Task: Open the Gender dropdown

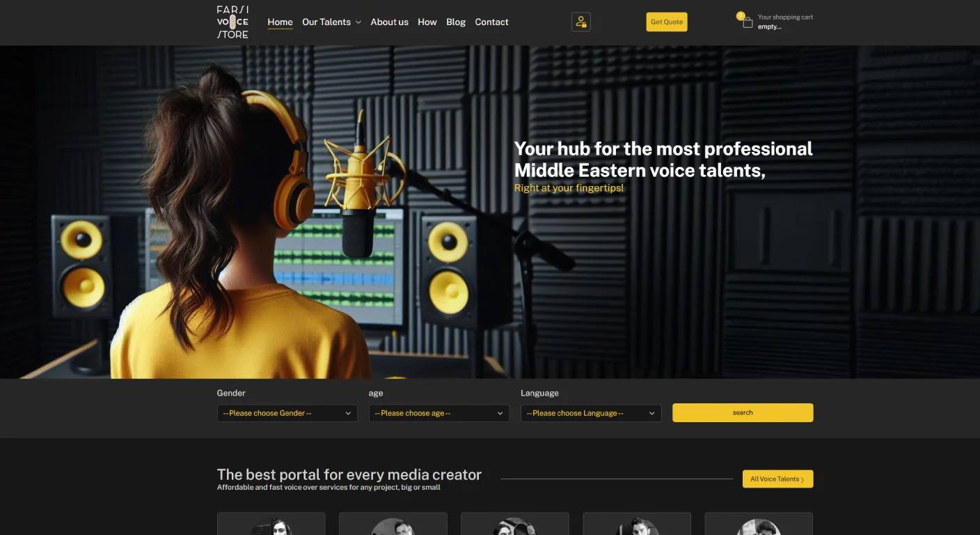Action: (287, 413)
